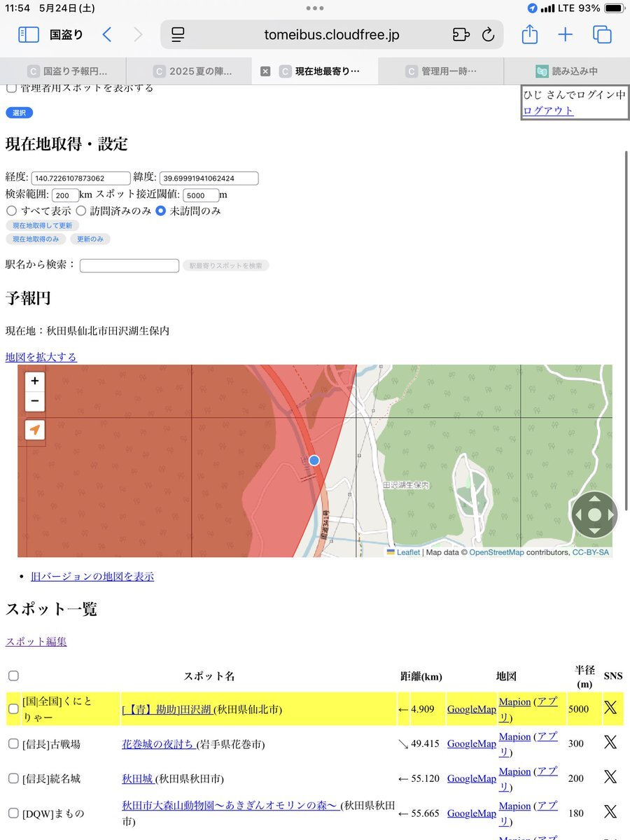The width and height of the screenshot is (630, 840).
Task: Focus the 緯度 latitude input field
Action: click(x=209, y=178)
